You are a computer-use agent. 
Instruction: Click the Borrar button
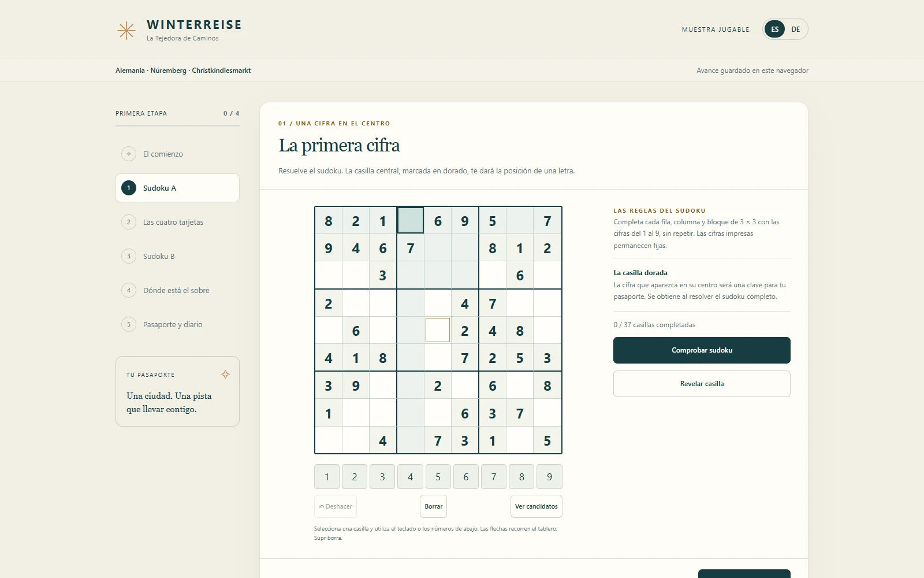click(x=433, y=506)
